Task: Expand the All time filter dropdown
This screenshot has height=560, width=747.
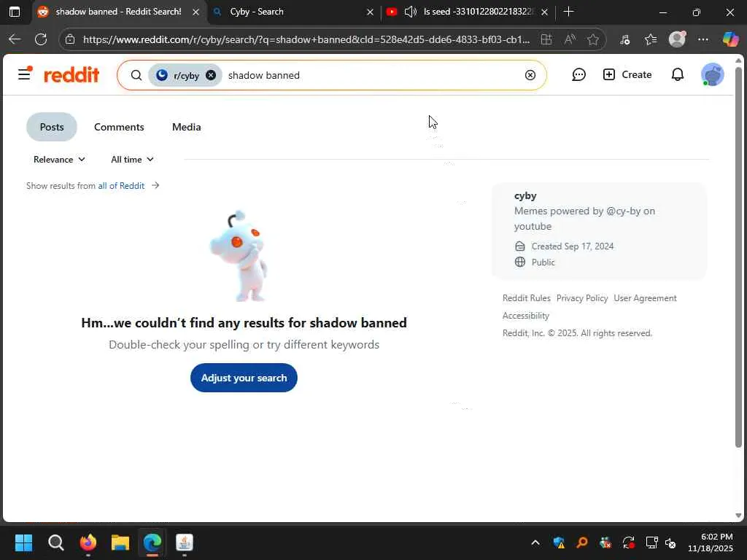Action: (132, 160)
